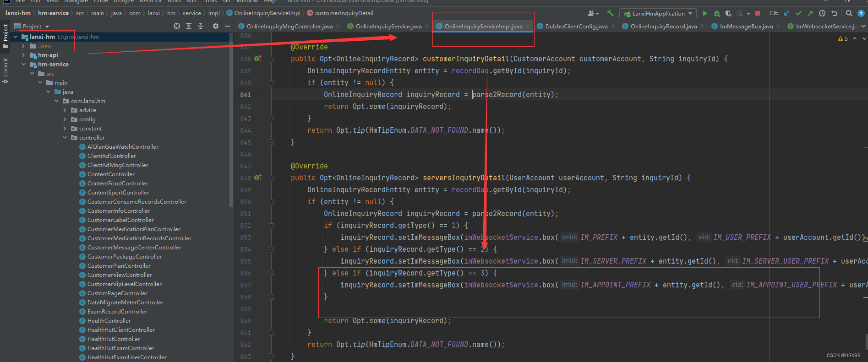Click OnlineInquiryServiceImpl in breadcrumb bar

(x=267, y=13)
